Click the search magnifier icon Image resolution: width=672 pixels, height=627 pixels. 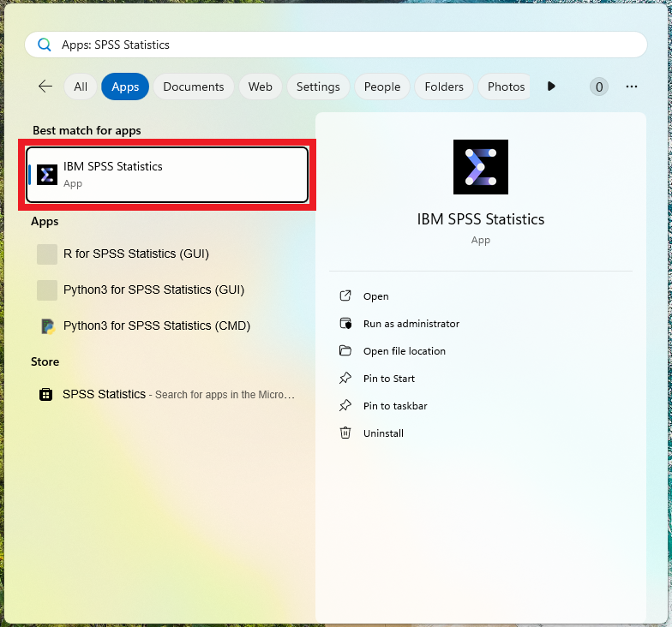45,45
